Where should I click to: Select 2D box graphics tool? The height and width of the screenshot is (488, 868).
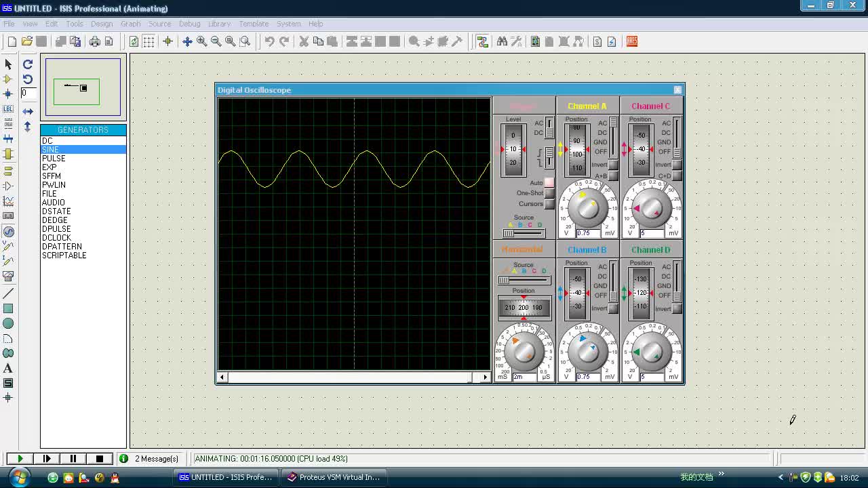[x=8, y=308]
